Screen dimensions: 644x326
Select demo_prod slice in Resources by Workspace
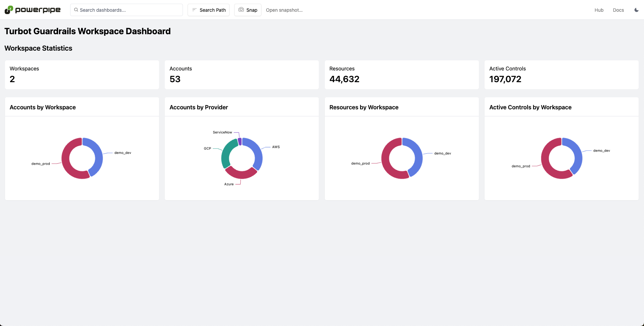click(386, 161)
